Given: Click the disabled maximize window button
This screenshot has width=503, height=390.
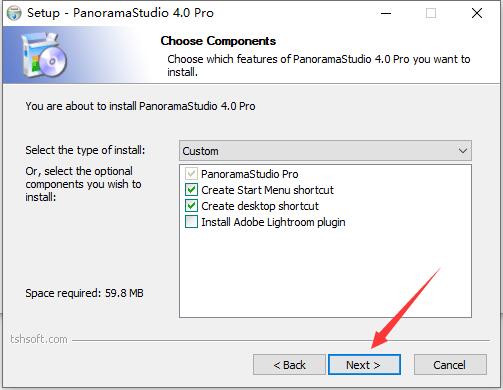Looking at the screenshot, I should (431, 13).
